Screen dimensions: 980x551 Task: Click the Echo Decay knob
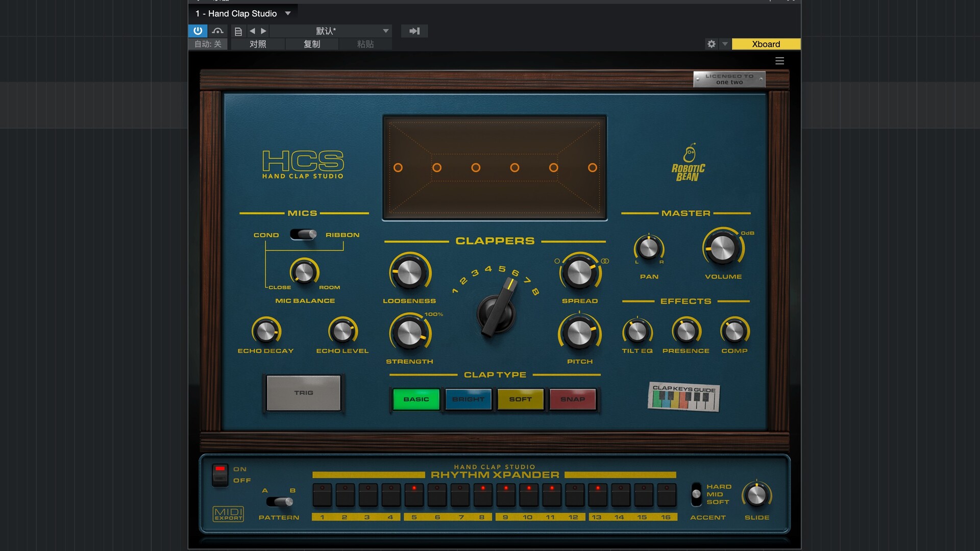pyautogui.click(x=266, y=332)
